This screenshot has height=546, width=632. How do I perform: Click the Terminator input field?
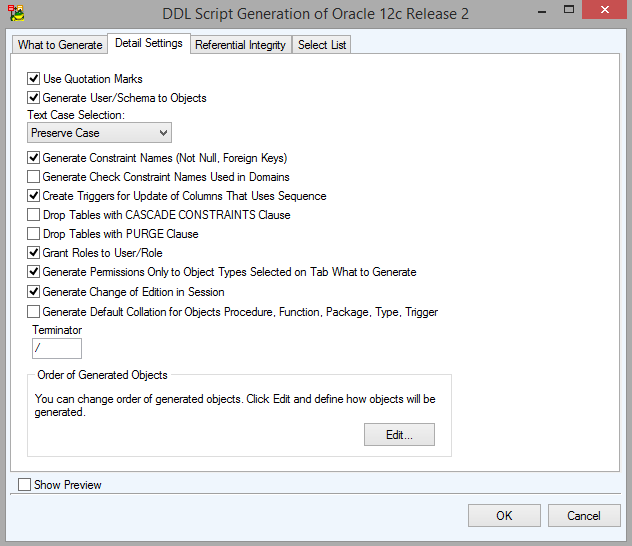[57, 349]
